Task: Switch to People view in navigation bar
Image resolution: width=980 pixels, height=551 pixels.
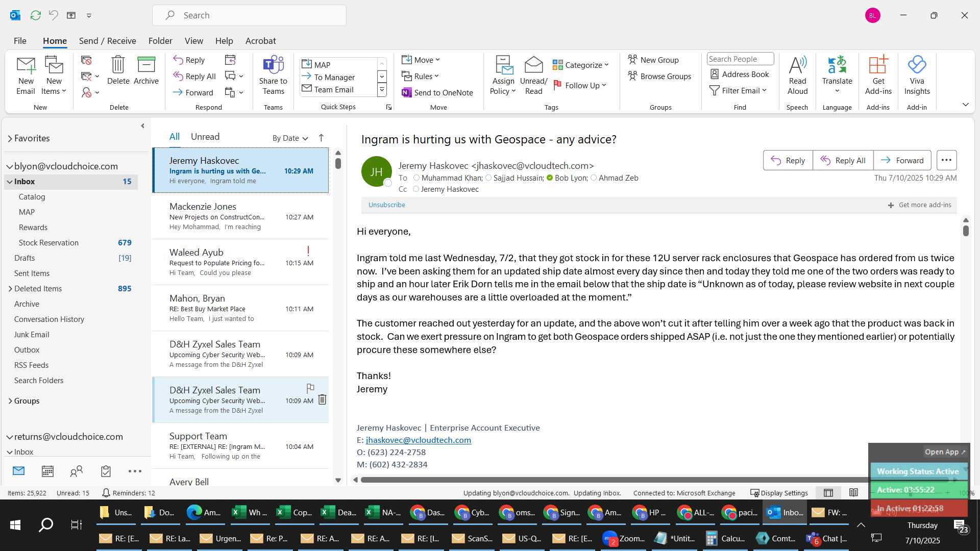Action: (x=77, y=471)
